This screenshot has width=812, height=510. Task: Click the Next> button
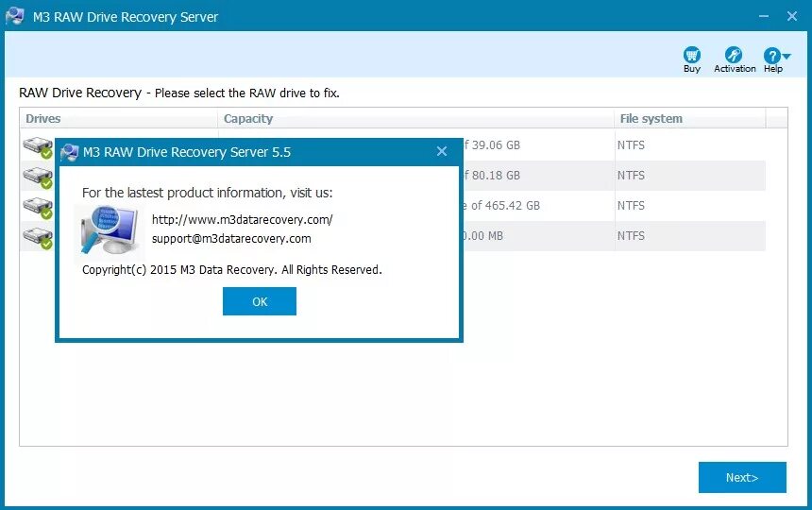pos(742,477)
